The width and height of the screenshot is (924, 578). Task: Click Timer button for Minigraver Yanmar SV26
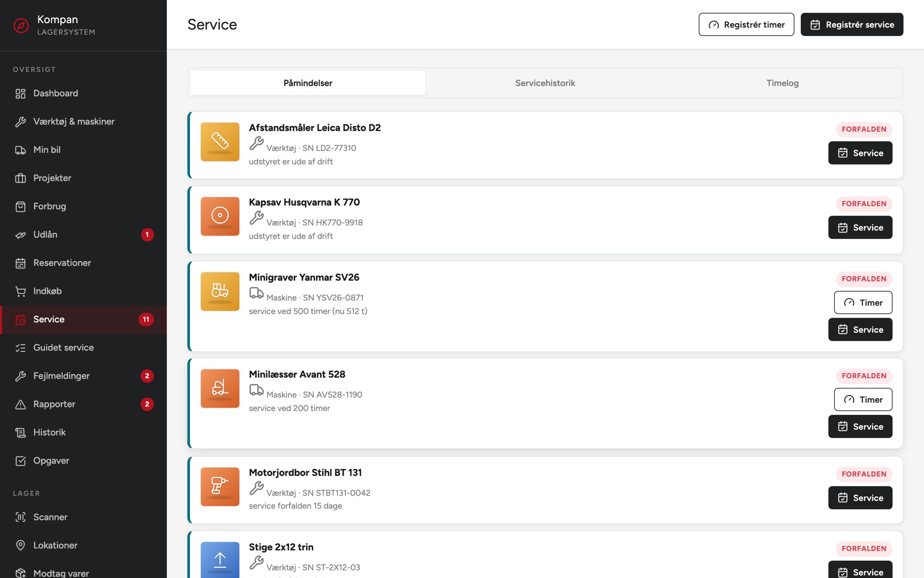click(x=863, y=302)
